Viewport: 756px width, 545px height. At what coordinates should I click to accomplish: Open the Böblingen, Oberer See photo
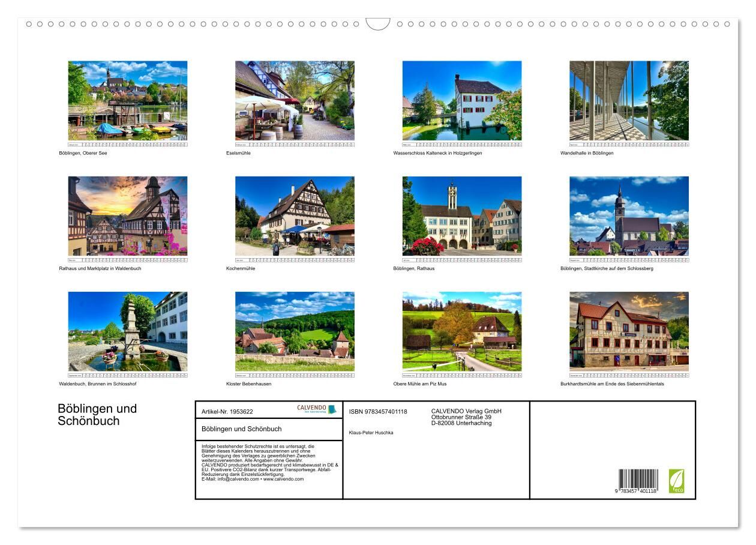pos(127,100)
